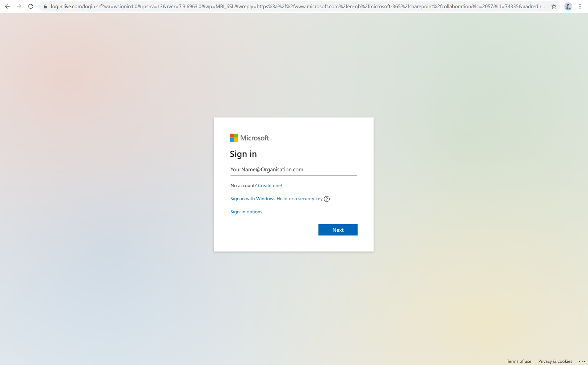Select Sign in with Windows Hello or security key
The height and width of the screenshot is (365, 588).
tap(276, 198)
